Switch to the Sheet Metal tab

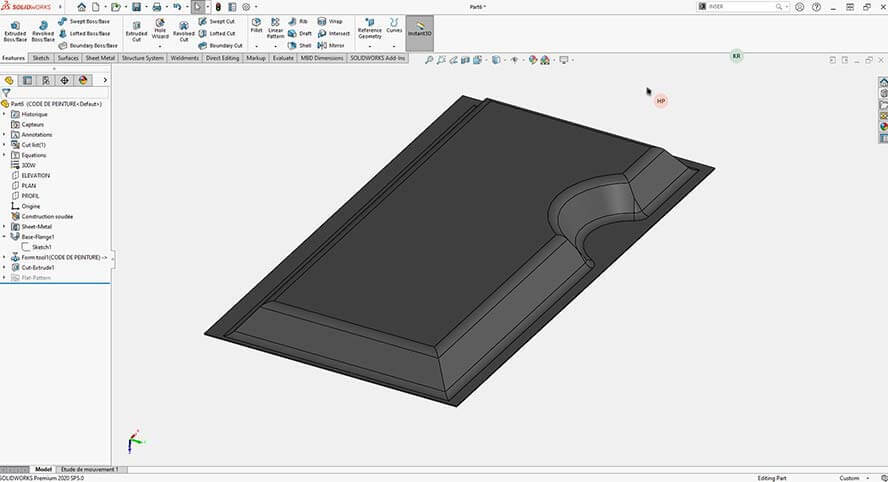tap(99, 58)
